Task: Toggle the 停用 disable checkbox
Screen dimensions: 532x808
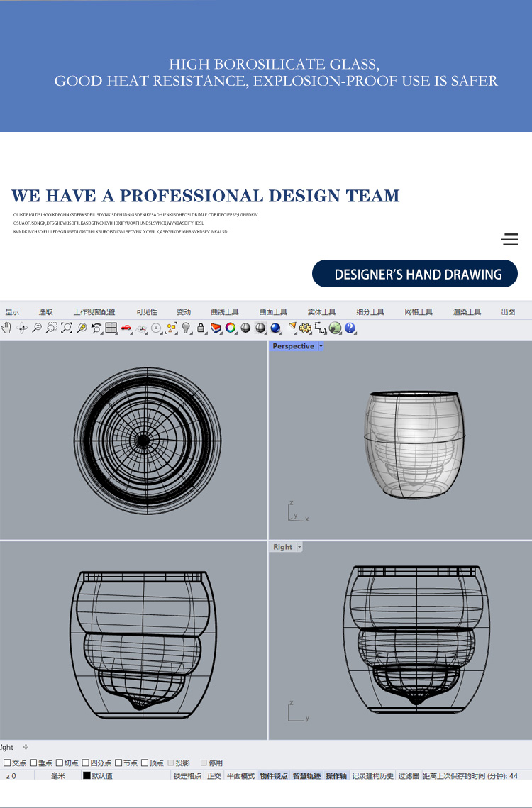Action: click(204, 763)
